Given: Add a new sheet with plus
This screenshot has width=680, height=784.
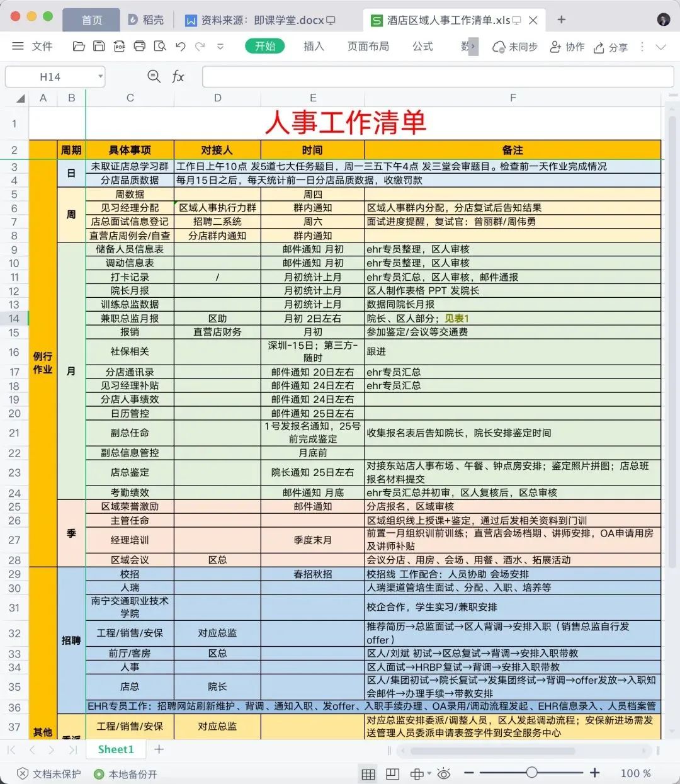Looking at the screenshot, I should coord(159,749).
